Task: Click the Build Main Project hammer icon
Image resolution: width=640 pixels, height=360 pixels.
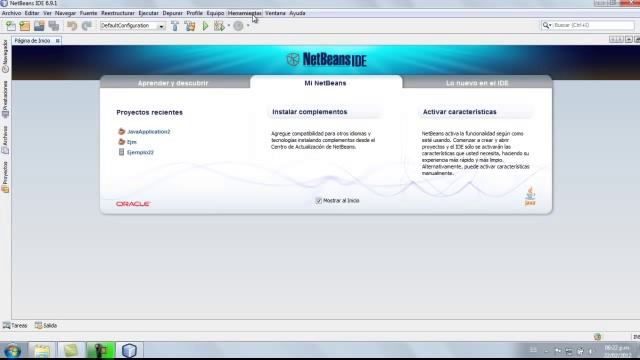Action: click(x=175, y=26)
